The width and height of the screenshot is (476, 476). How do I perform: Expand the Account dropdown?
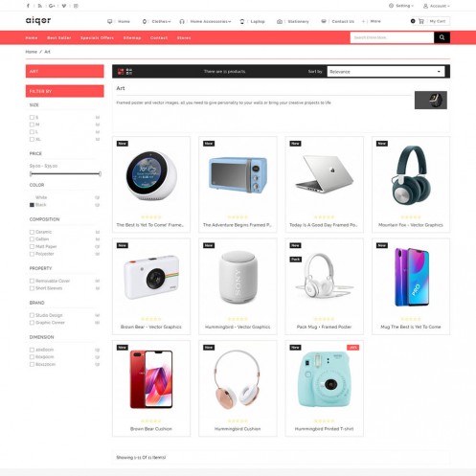[x=437, y=6]
